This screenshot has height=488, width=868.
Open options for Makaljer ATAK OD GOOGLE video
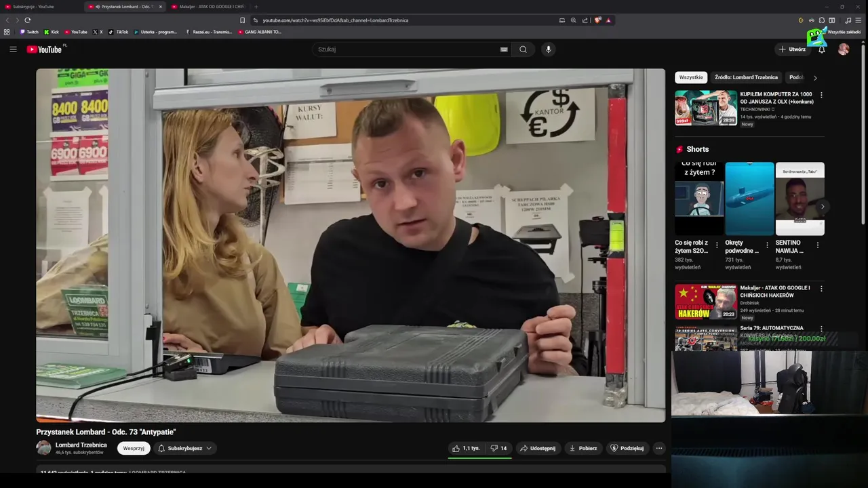click(821, 289)
